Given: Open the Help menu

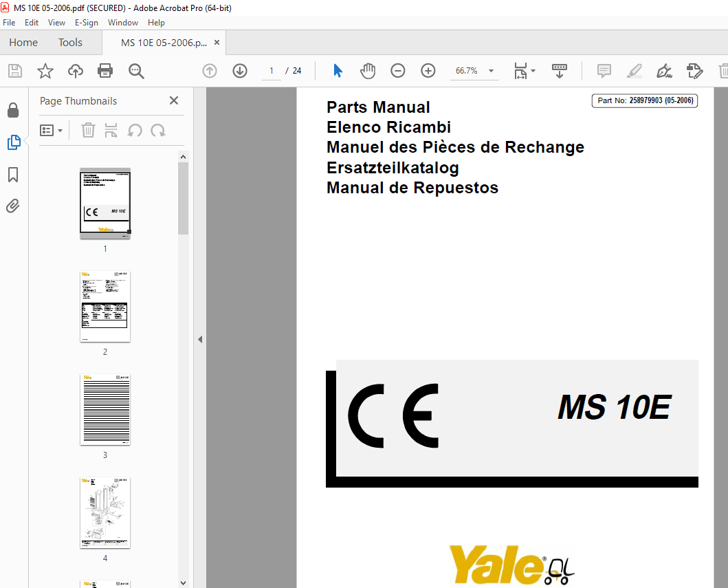Looking at the screenshot, I should coord(156,22).
